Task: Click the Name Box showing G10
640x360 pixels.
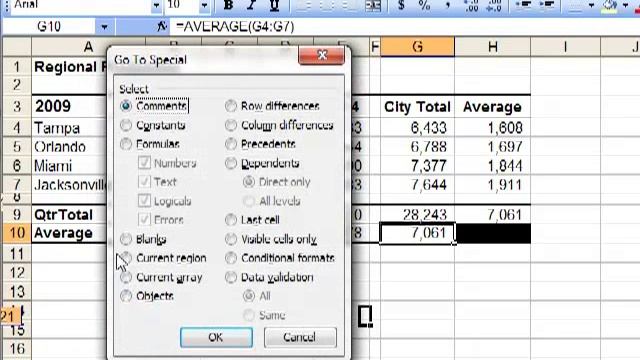Action: 49,27
